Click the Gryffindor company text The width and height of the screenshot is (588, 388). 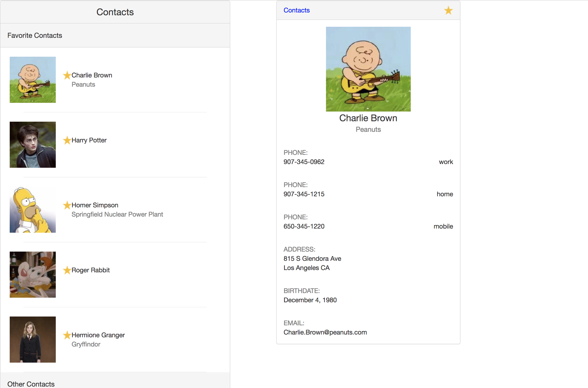(86, 344)
